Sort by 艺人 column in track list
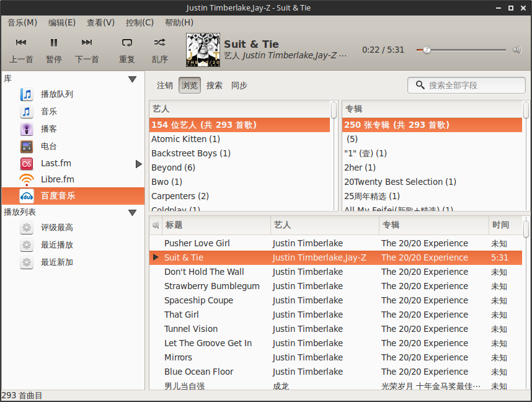The width and height of the screenshot is (532, 402). point(325,225)
